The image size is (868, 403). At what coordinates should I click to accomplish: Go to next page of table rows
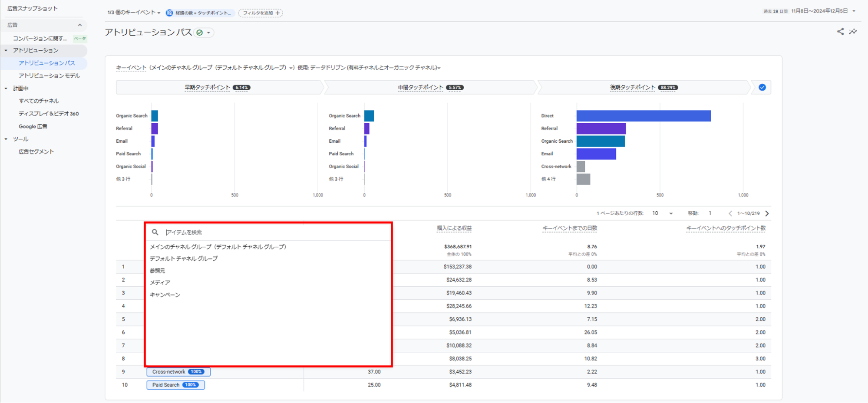[x=767, y=213]
